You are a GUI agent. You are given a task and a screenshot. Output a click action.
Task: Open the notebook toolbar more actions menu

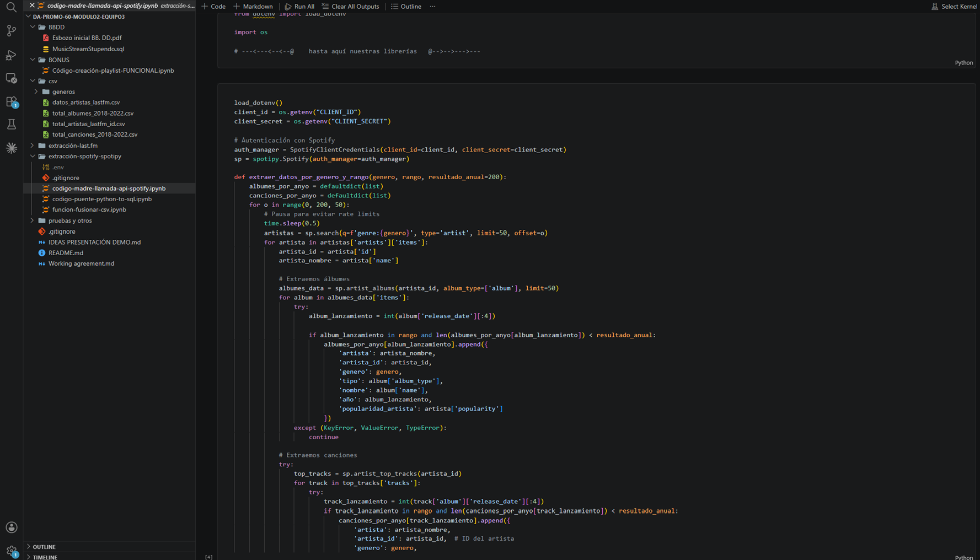432,6
